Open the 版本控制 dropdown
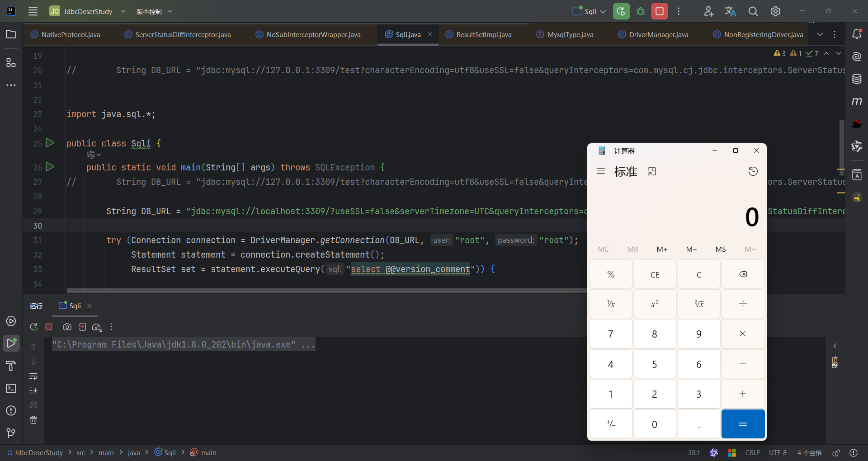Image resolution: width=868 pixels, height=461 pixels. (x=154, y=11)
